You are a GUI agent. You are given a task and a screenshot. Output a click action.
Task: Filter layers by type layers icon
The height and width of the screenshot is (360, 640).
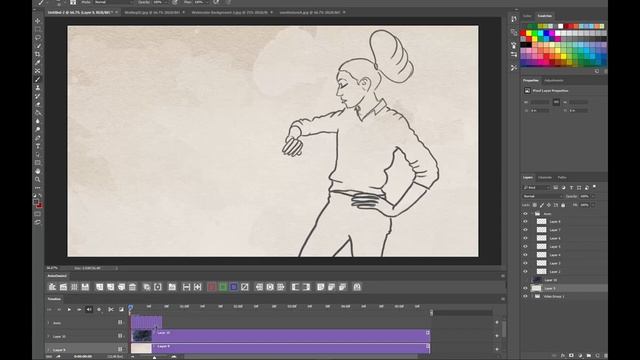click(x=571, y=187)
